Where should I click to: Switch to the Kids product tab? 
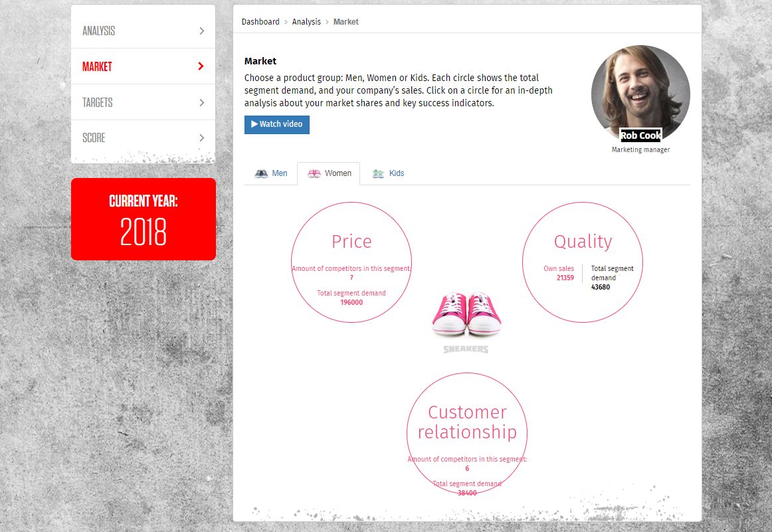tap(396, 173)
